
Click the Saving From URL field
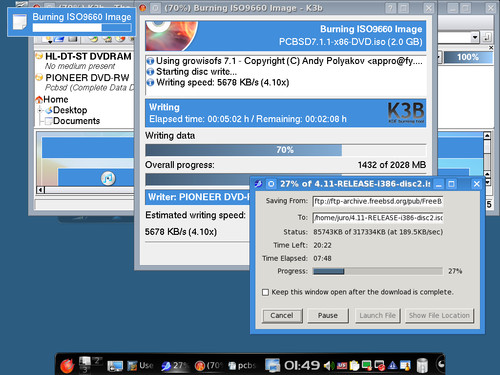pos(378,201)
